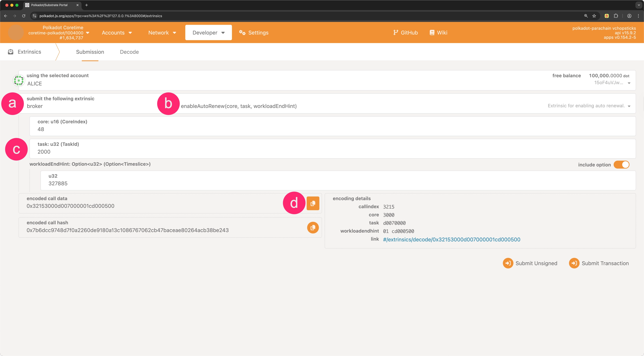Click the address 15oF4uVJw... text
644x356 pixels.
(x=608, y=82)
